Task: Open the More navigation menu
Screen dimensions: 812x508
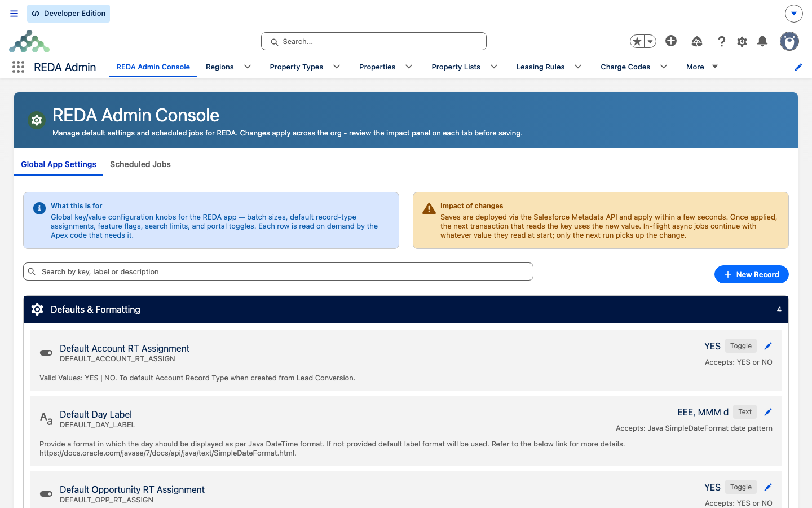Action: 702,67
